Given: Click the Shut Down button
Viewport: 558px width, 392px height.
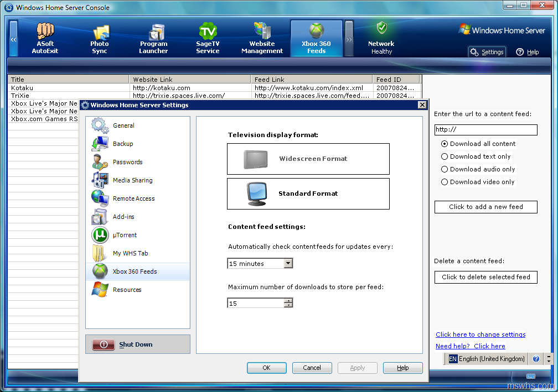Looking at the screenshot, I should coord(138,344).
